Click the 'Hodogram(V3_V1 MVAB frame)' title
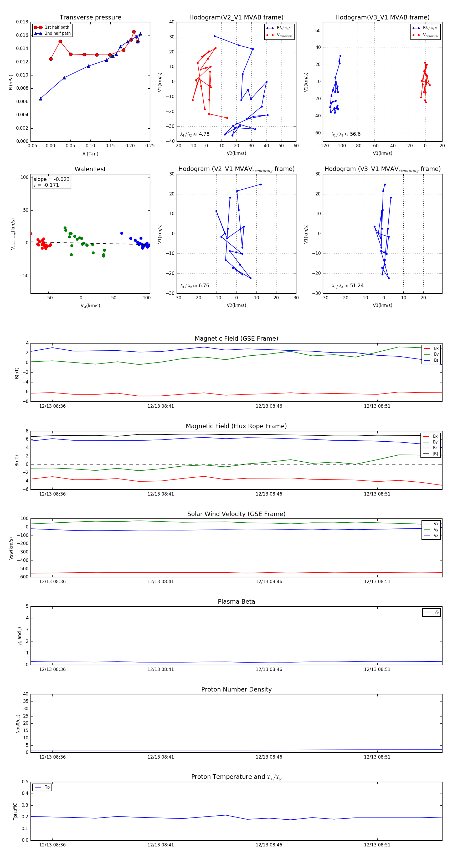The width and height of the screenshot is (473, 868). coord(382,18)
